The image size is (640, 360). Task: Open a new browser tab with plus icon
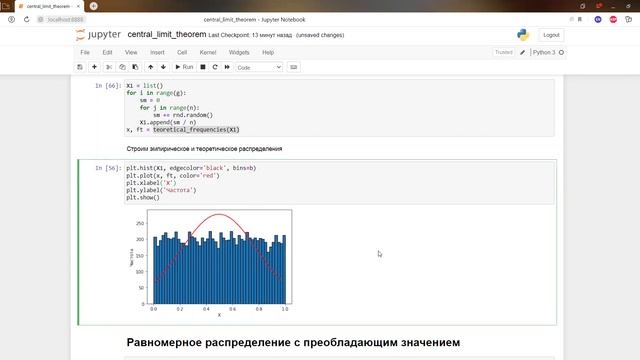coord(93,6)
